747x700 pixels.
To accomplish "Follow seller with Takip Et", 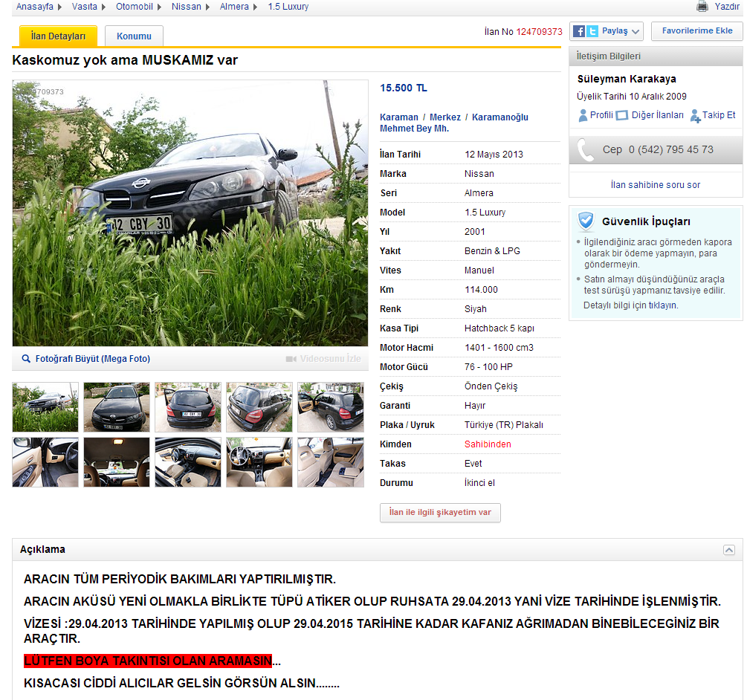I will (719, 115).
